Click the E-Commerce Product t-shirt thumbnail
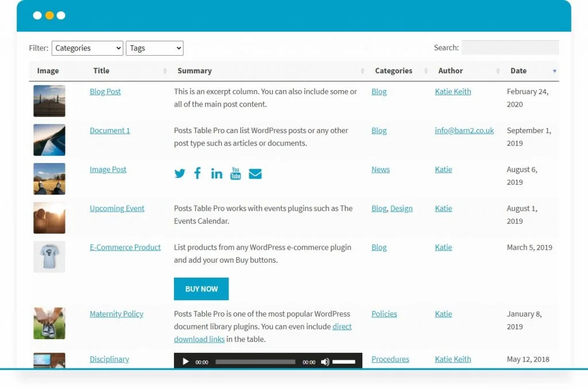The image size is (588, 389). pos(49,256)
